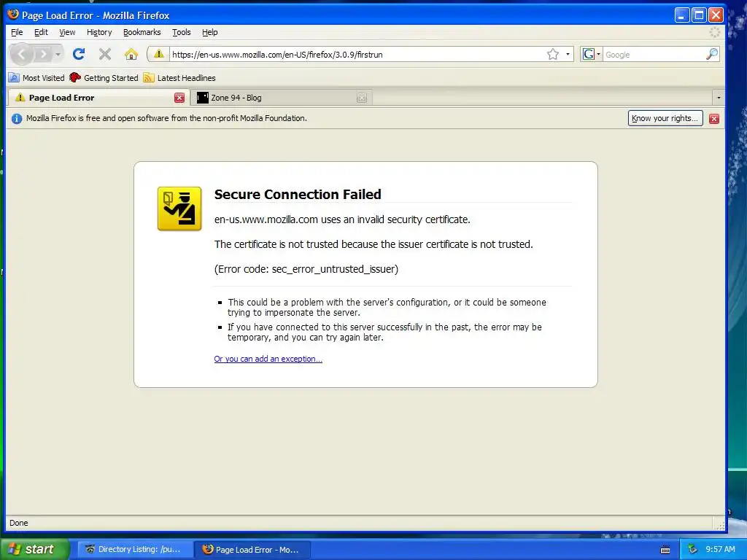Screen dimensions: 747x560
Task: Click the URL address field
Action: click(357, 54)
